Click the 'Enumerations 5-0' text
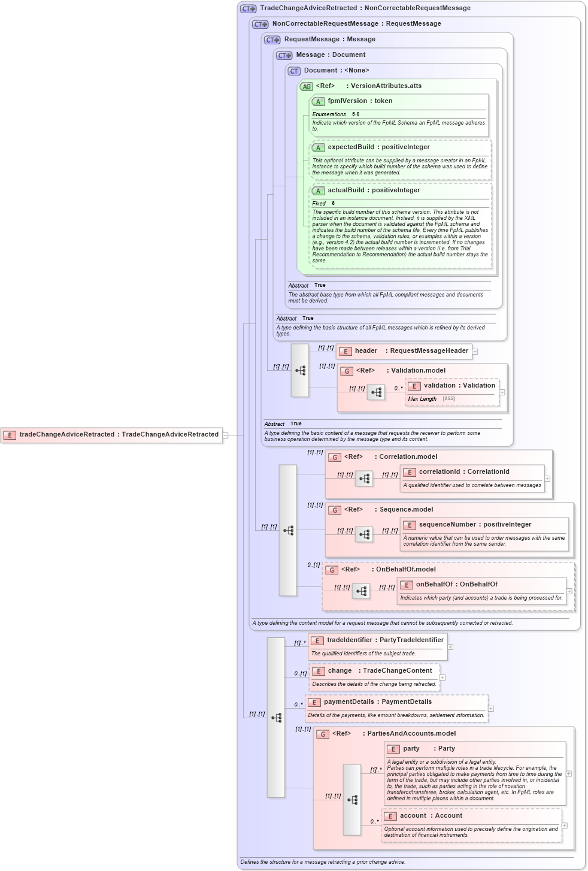The height and width of the screenshot is (871, 588). pyautogui.click(x=335, y=114)
